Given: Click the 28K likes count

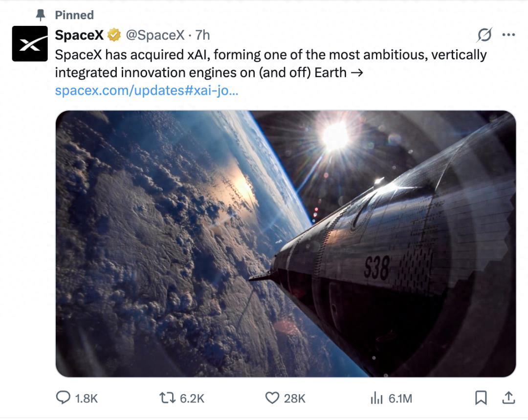Looking at the screenshot, I should click(294, 398).
